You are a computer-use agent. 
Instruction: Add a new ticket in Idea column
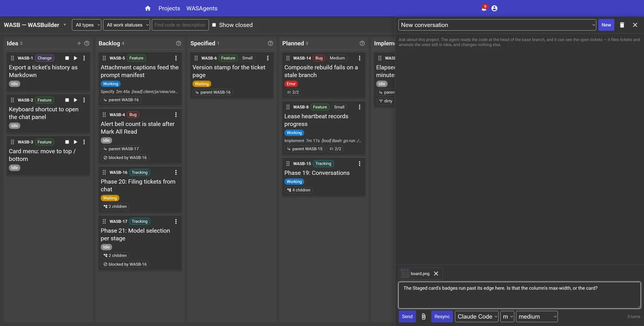point(79,43)
